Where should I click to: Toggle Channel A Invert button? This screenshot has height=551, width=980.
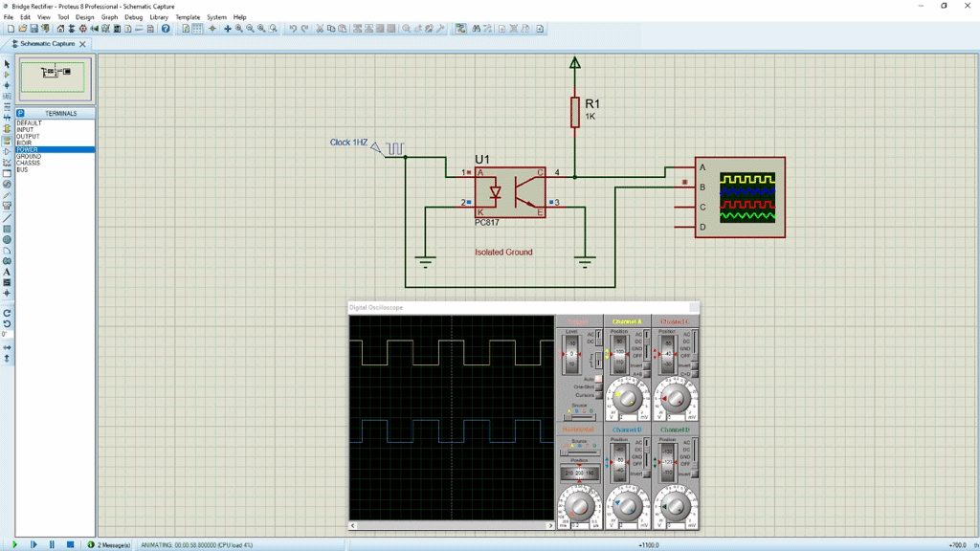pyautogui.click(x=646, y=365)
